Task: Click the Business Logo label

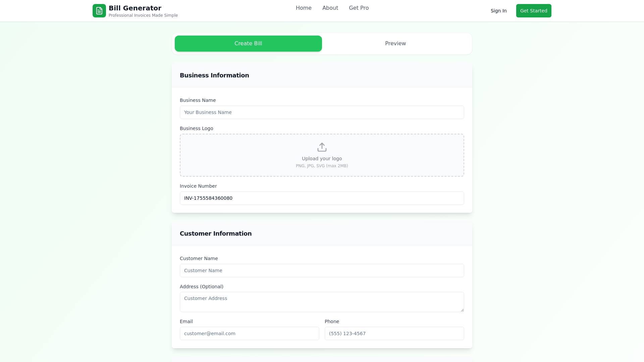Action: coord(197,128)
